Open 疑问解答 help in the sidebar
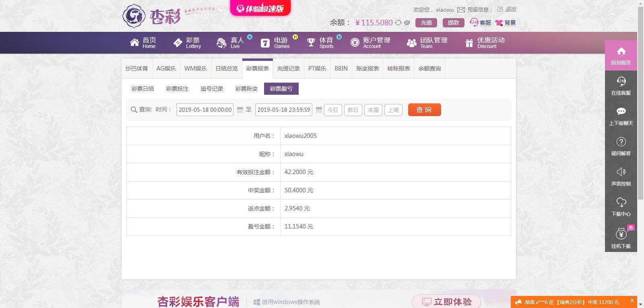 click(621, 146)
